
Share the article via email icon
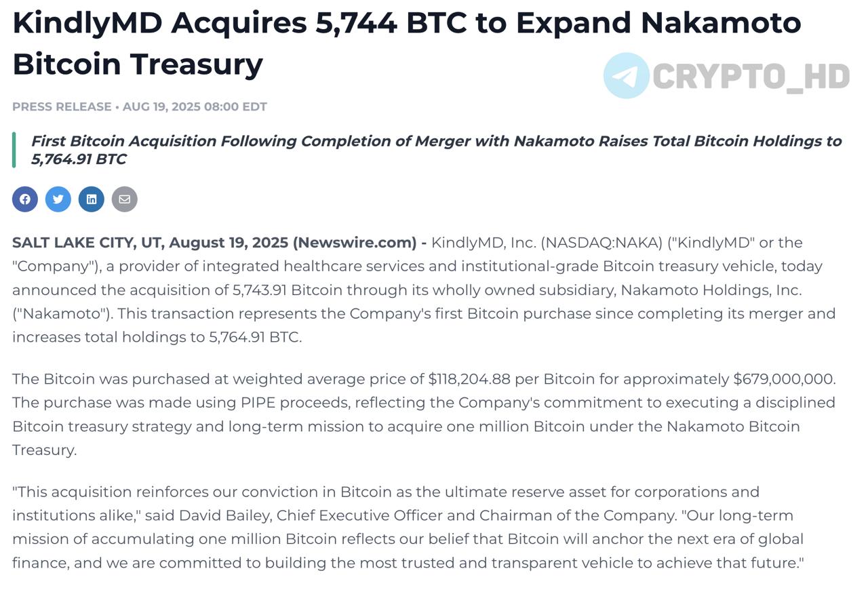125,199
